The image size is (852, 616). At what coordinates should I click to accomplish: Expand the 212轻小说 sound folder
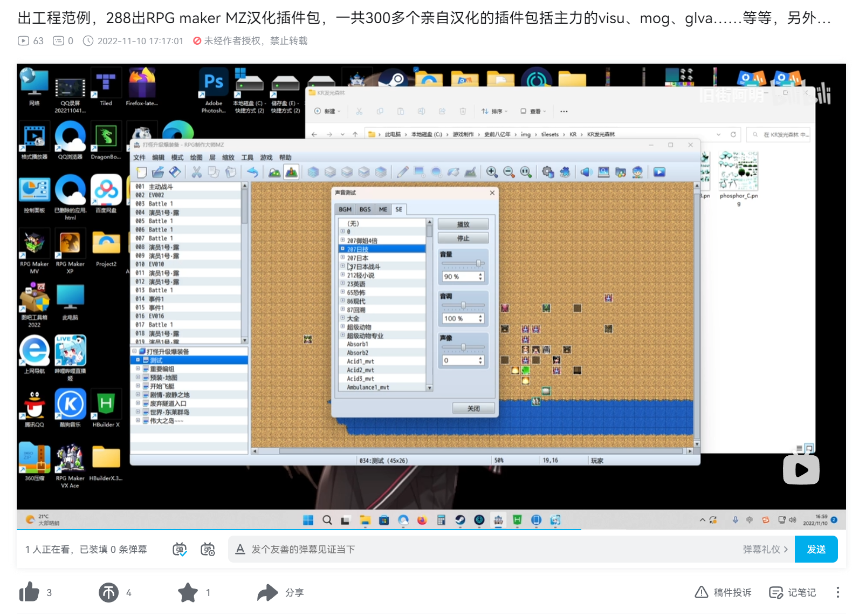pyautogui.click(x=342, y=275)
